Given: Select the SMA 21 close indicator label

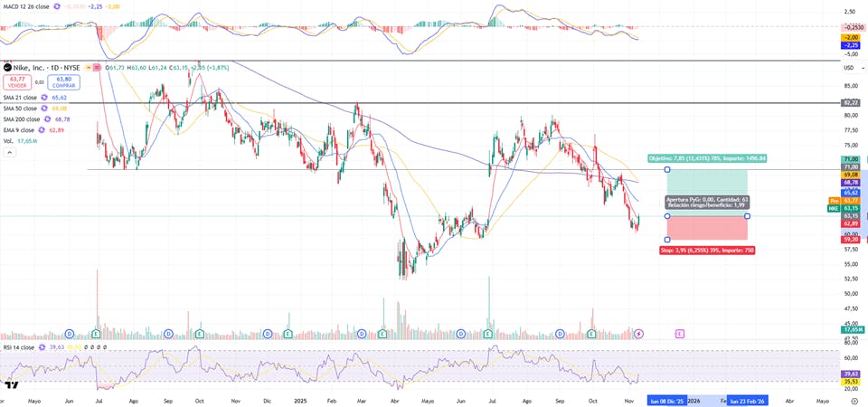Looking at the screenshot, I should point(22,98).
